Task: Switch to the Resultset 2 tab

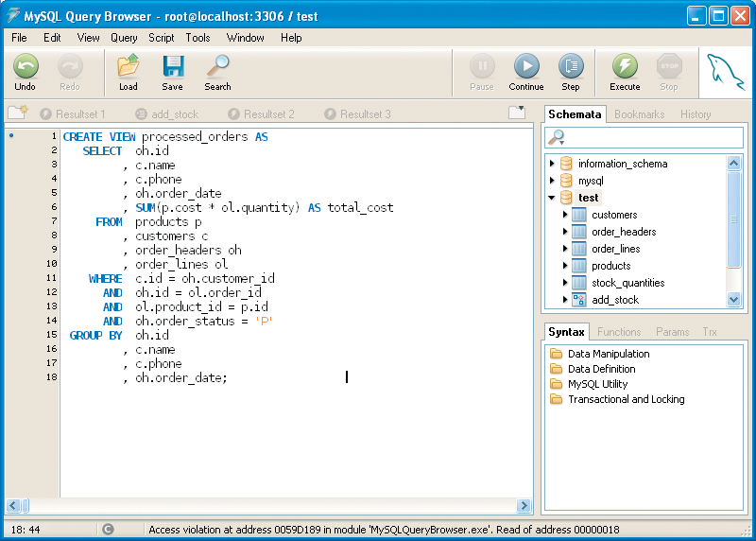Action: [x=261, y=113]
